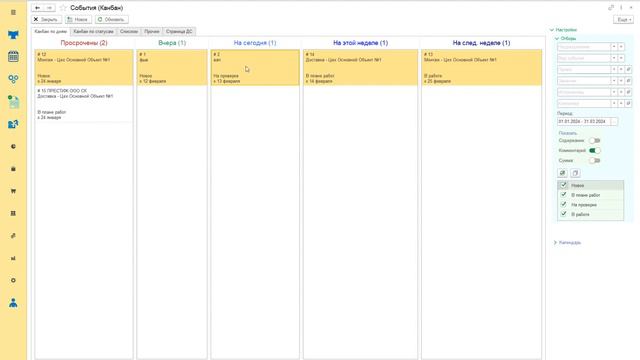This screenshot has width=640, height=360.
Task: Click the uncheck-all statuses icon button
Action: [575, 173]
